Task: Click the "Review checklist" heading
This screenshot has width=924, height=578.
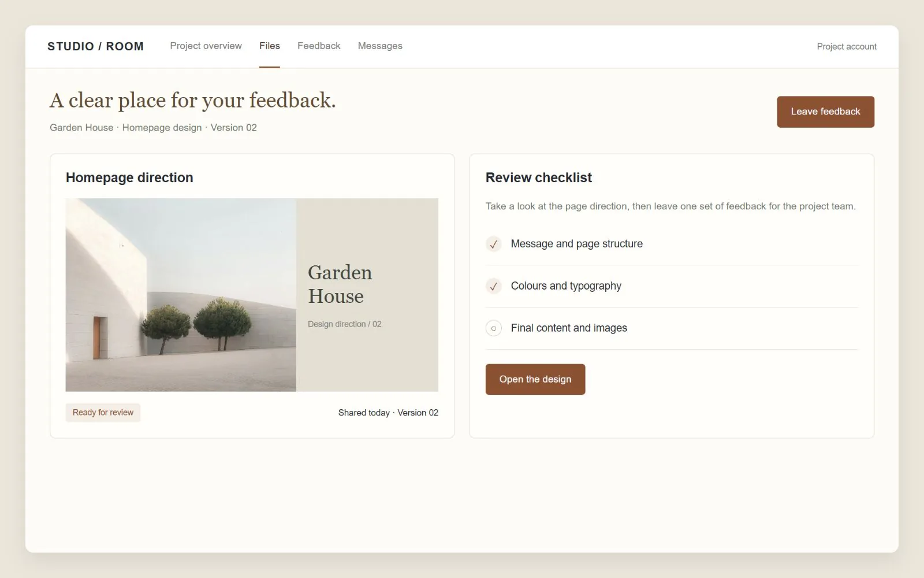Action: (539, 177)
